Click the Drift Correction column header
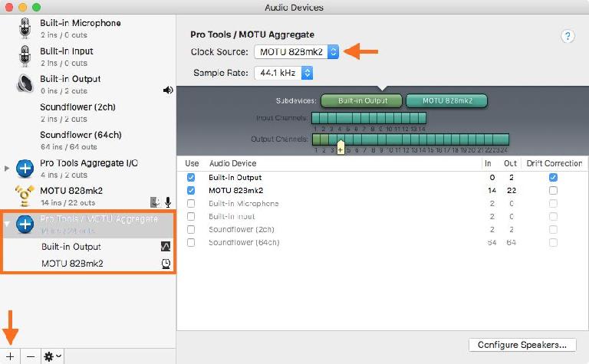 [554, 164]
